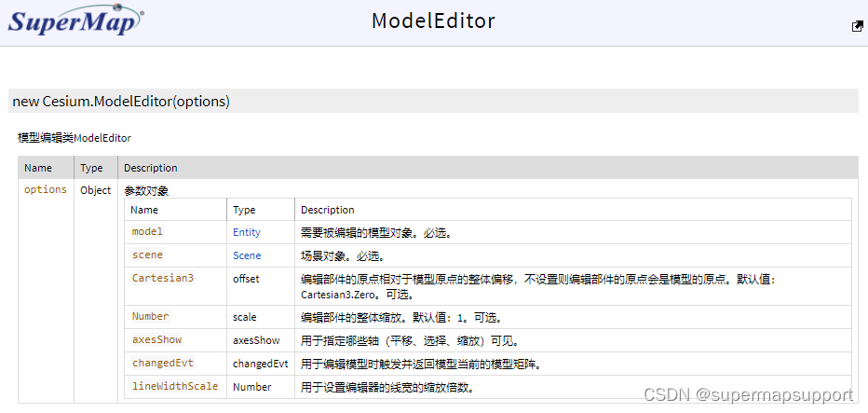Click the scale type cell

coord(245,318)
